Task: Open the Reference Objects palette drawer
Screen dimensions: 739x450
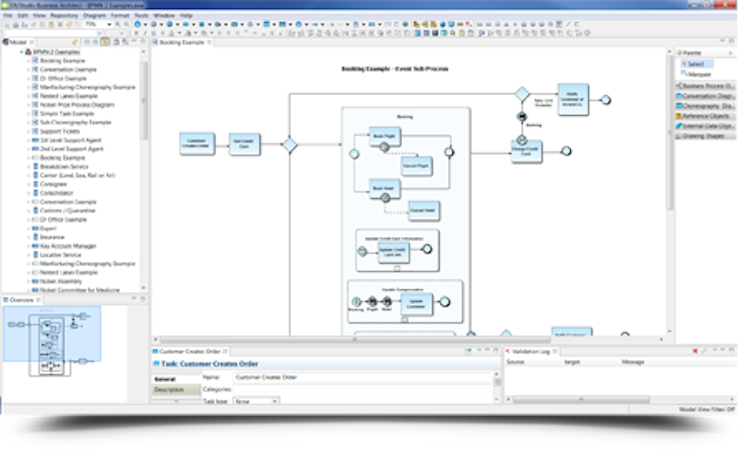Action: [705, 116]
